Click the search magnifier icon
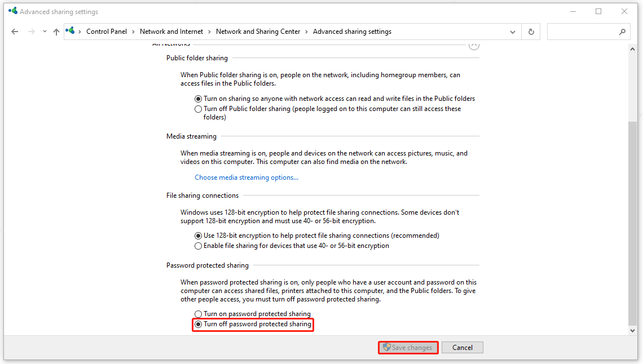This screenshot has height=364, width=643. click(x=622, y=32)
